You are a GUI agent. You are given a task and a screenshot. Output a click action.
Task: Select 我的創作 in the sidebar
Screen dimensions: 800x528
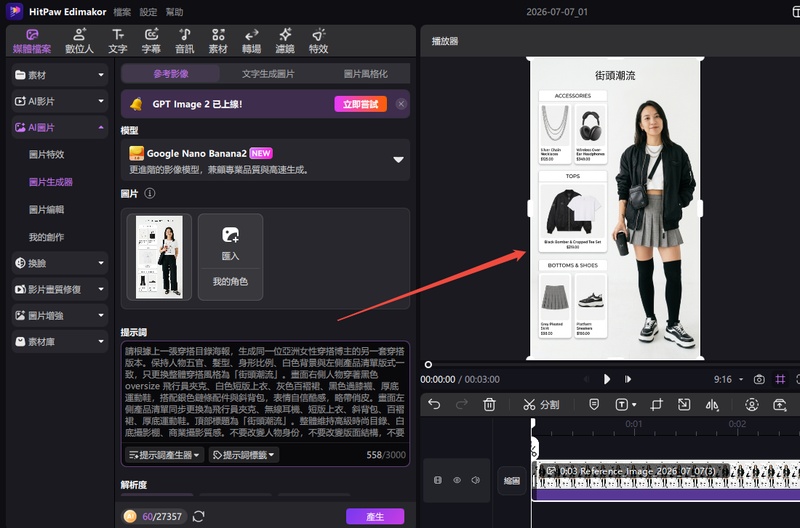click(x=46, y=237)
